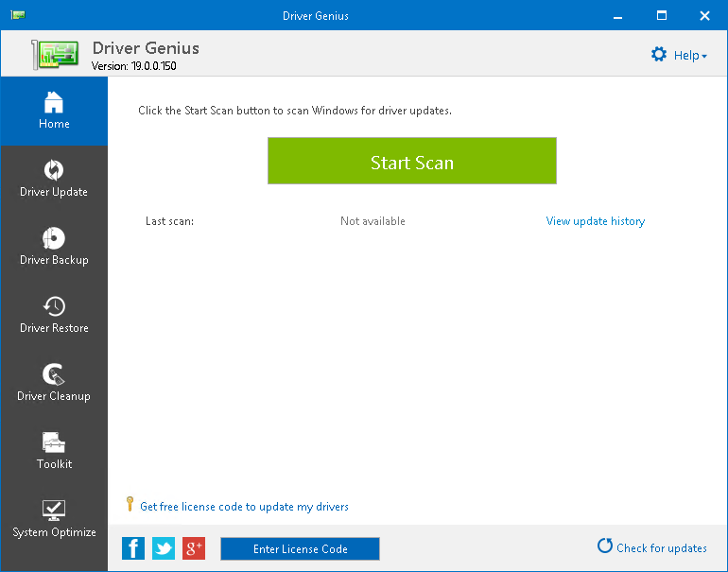Click the 'Last scan:' label
728x572 pixels.
click(x=169, y=221)
